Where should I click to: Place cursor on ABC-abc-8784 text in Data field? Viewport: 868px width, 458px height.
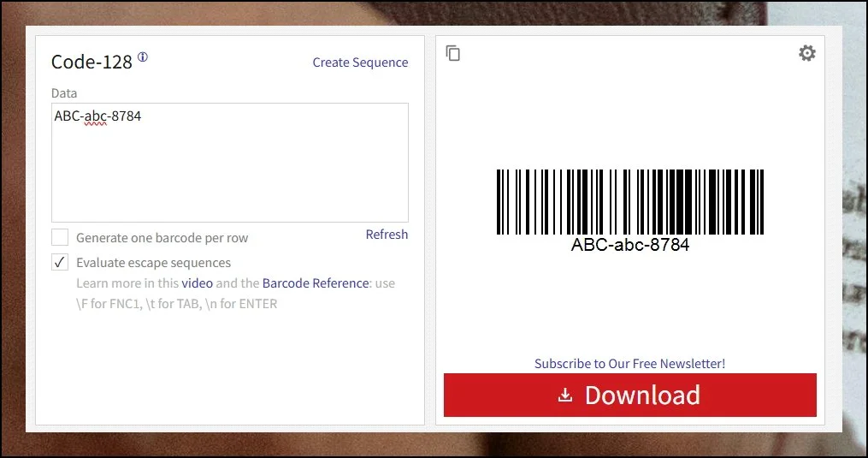[97, 116]
